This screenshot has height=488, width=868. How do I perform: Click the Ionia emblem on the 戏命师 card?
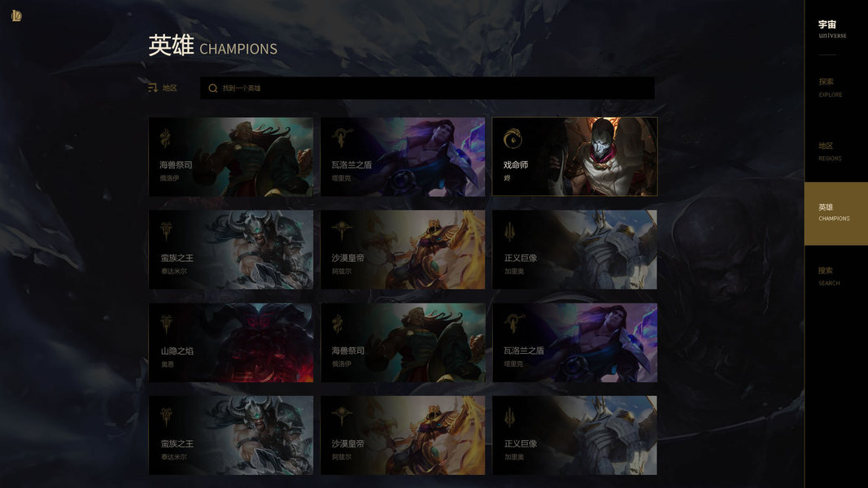click(513, 138)
